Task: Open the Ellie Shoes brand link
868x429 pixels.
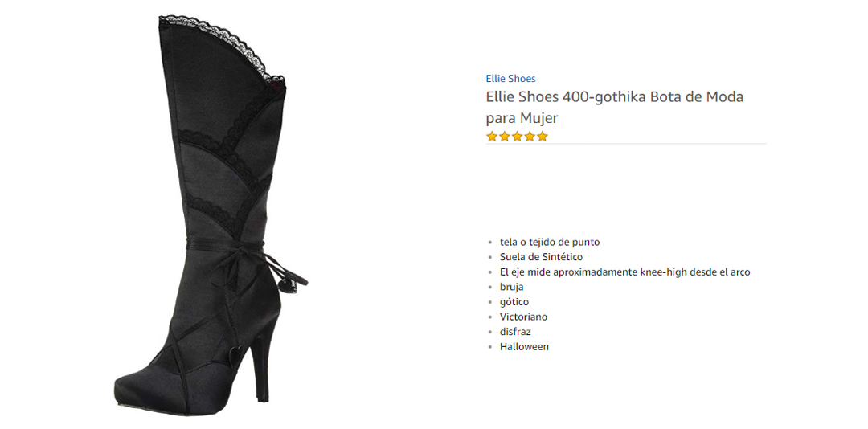Action: click(x=510, y=79)
